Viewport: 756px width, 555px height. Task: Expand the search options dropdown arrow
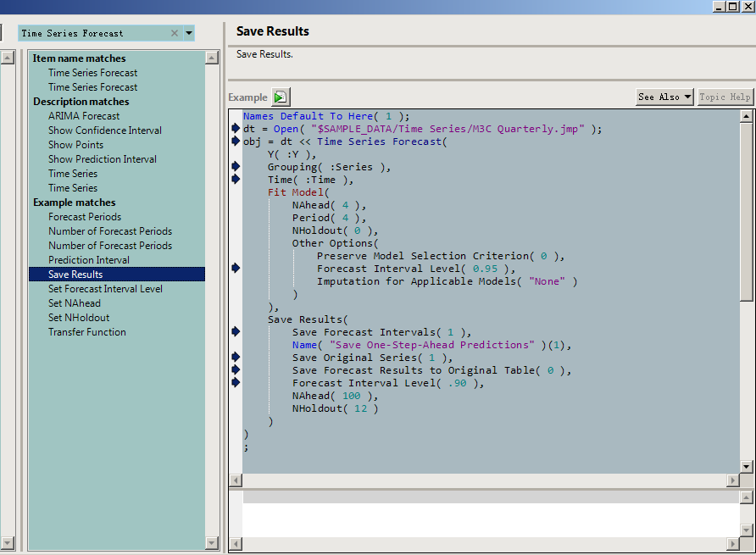[189, 33]
